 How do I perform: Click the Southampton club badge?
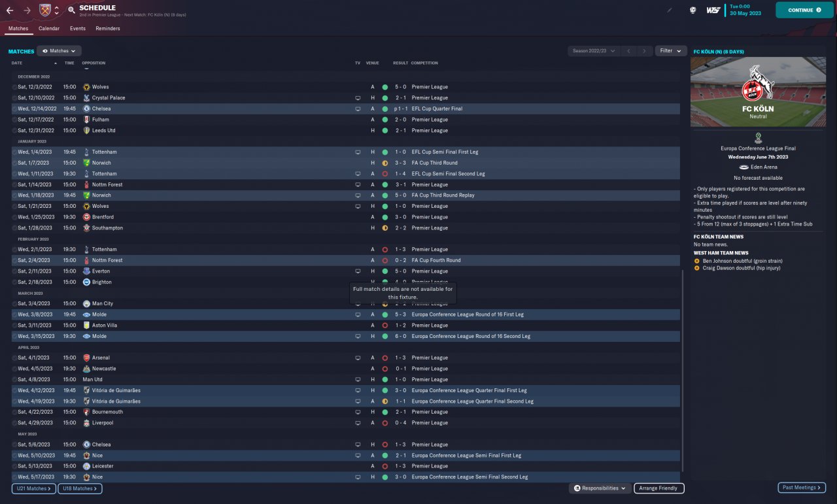point(86,228)
